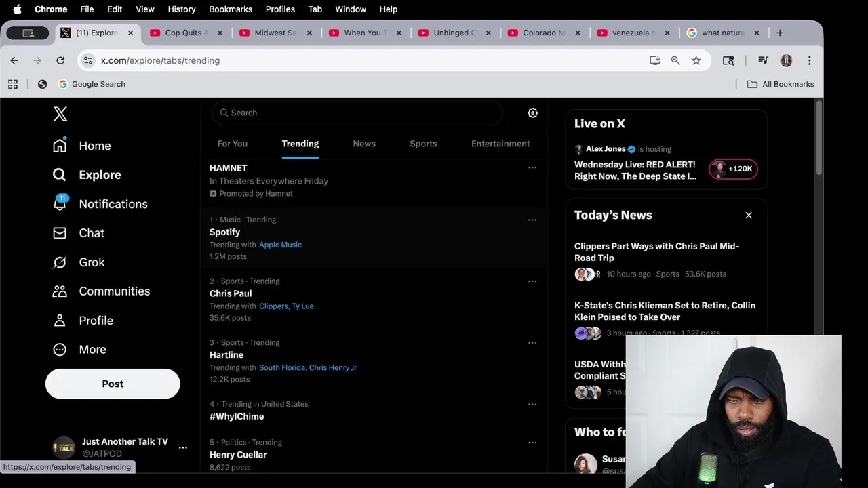The height and width of the screenshot is (488, 868).
Task: Click the X logo in sidebar
Action: pos(60,114)
